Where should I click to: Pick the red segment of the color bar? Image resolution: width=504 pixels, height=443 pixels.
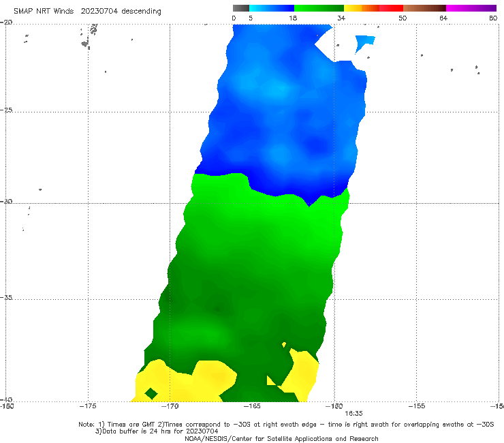point(391,8)
